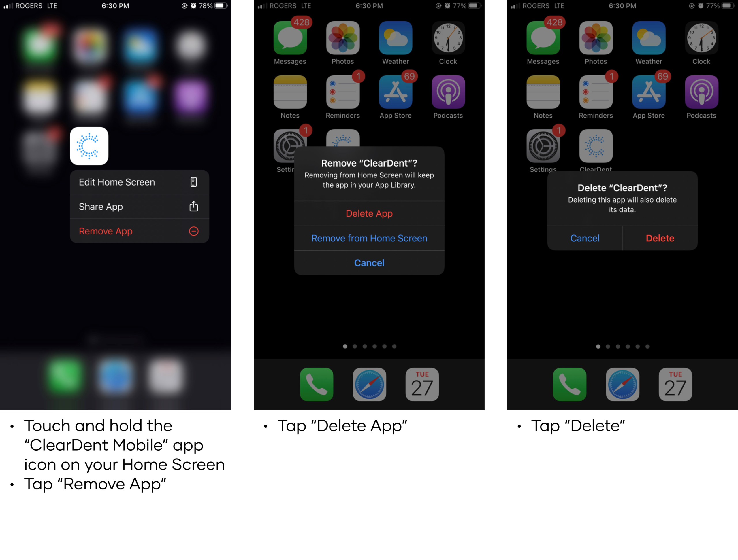738x560 pixels.
Task: Tap the Tap "Delete" instruction text
Action: pos(578,426)
